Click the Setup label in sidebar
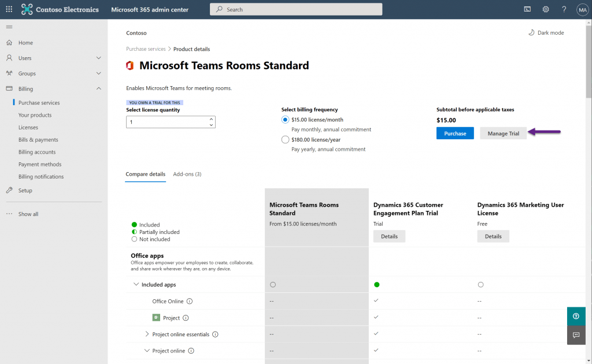592x364 pixels. coord(25,191)
